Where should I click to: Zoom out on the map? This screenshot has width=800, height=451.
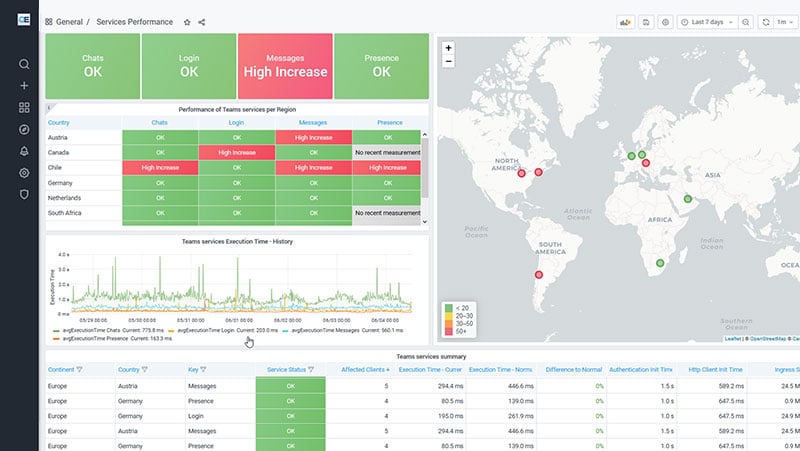click(448, 61)
